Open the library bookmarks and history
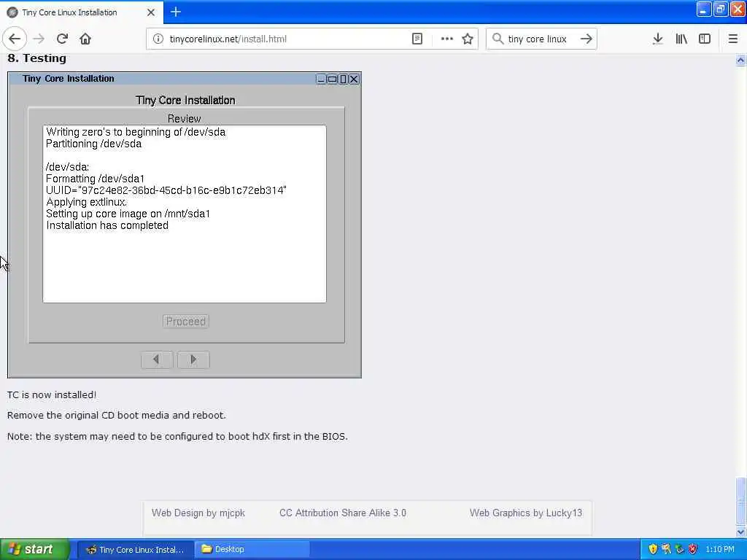Image resolution: width=747 pixels, height=560 pixels. (x=681, y=39)
